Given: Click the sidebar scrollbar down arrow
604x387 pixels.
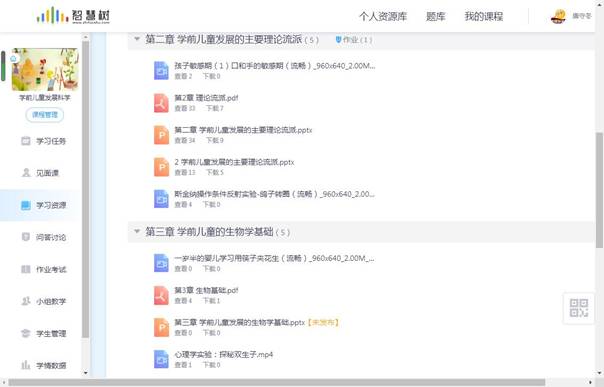Looking at the screenshot, I should click(86, 373).
